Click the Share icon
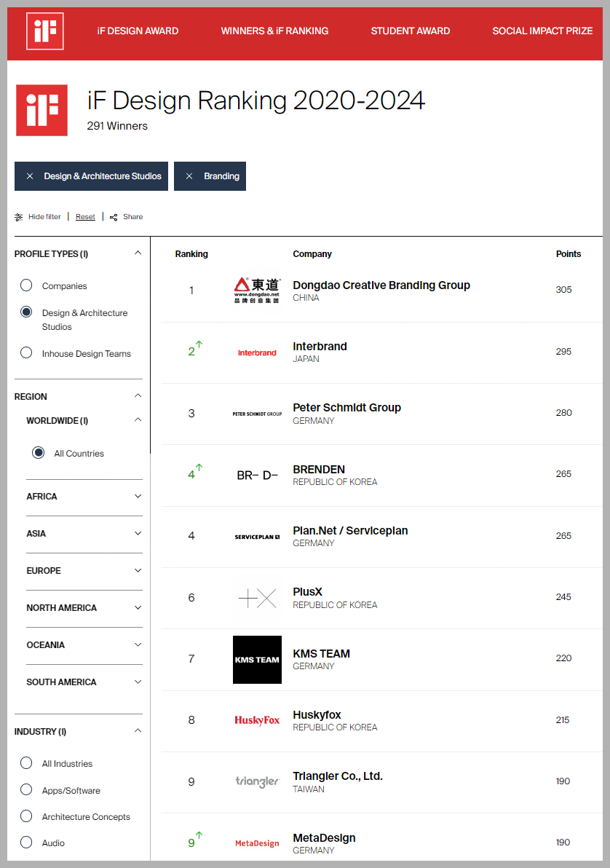The width and height of the screenshot is (610, 868). click(x=114, y=217)
